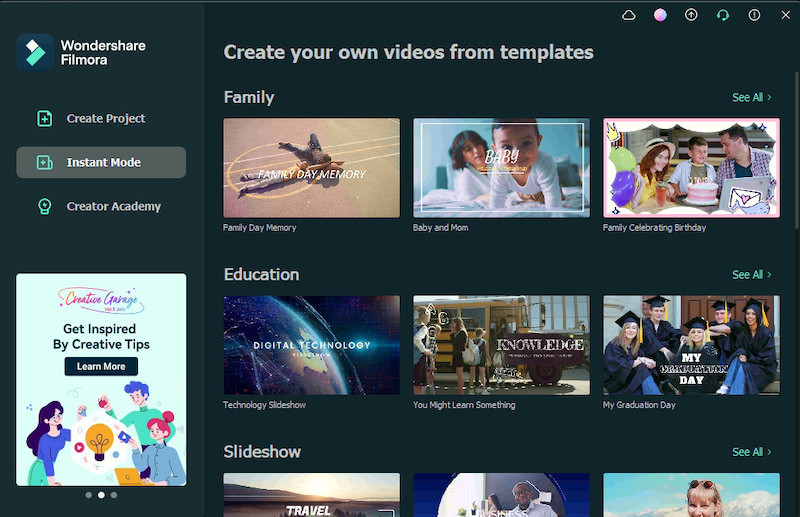Click the Family section heading
Screen dimensions: 800x517
(248, 97)
